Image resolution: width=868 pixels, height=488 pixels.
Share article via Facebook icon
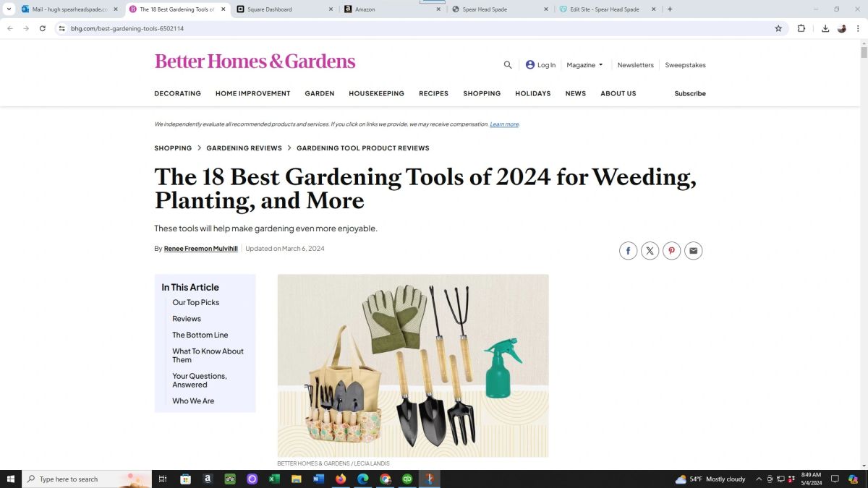point(628,251)
